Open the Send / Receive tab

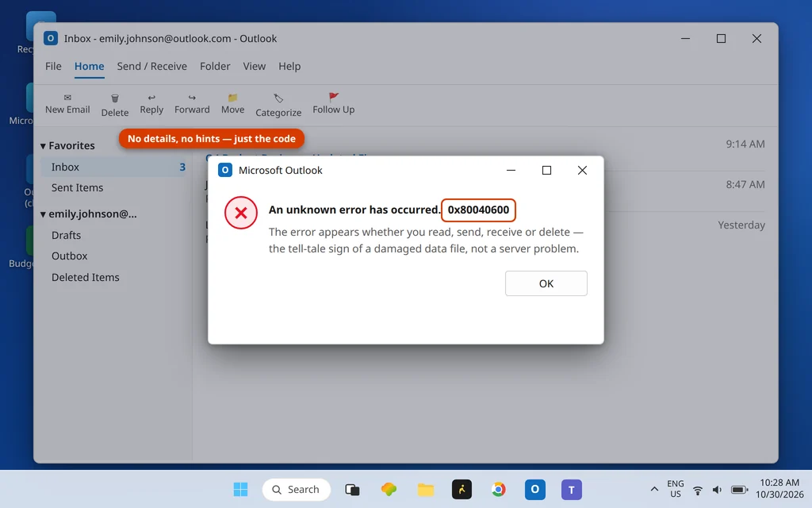click(151, 67)
